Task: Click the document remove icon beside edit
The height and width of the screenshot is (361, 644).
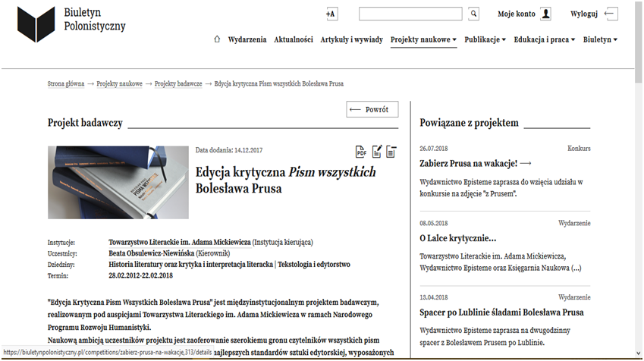Action: (x=391, y=152)
